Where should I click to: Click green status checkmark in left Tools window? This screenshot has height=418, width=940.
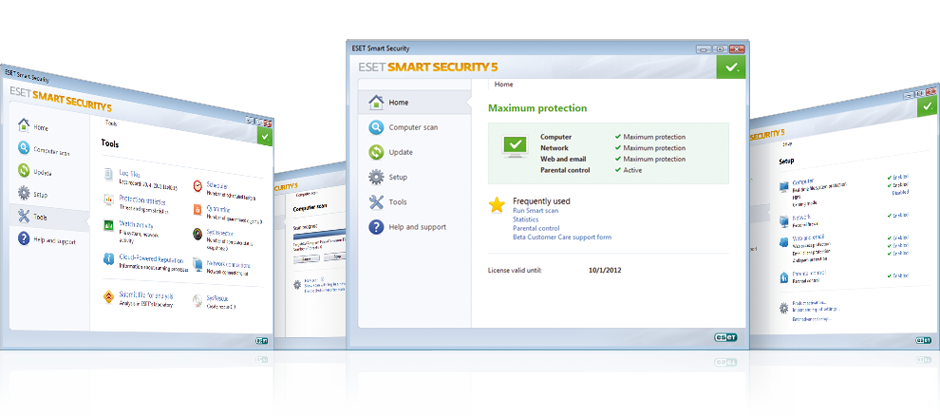pos(266,137)
